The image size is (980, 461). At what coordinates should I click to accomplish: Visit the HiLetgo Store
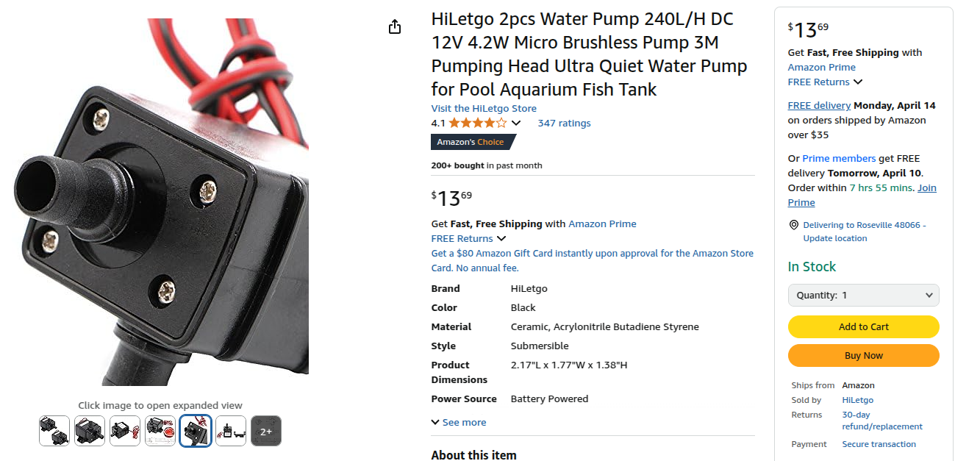coord(484,108)
